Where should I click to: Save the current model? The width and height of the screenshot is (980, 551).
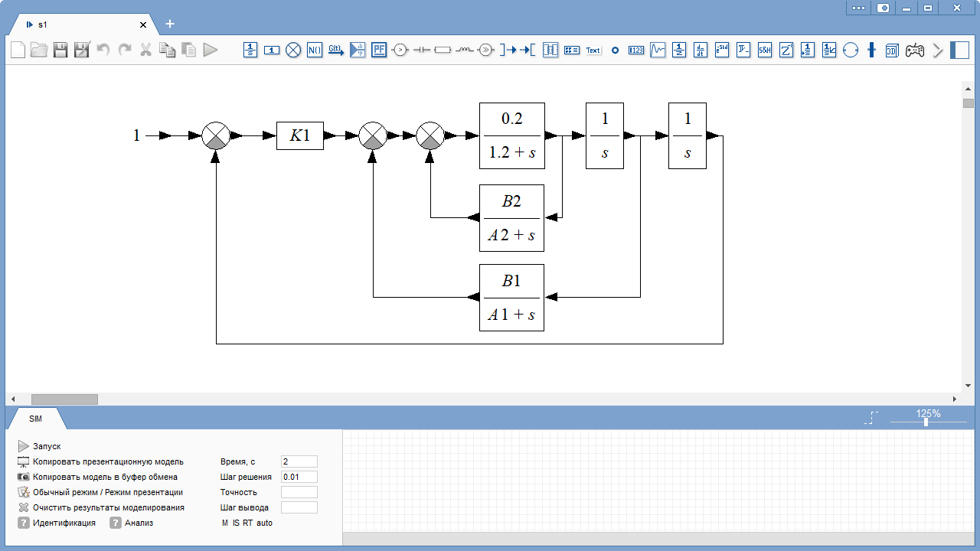pyautogui.click(x=60, y=51)
